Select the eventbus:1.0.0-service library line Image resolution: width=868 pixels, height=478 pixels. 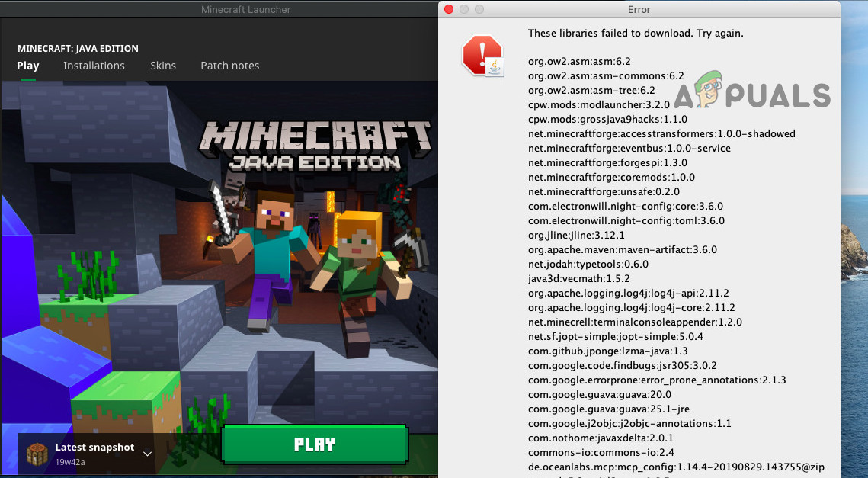tap(629, 148)
